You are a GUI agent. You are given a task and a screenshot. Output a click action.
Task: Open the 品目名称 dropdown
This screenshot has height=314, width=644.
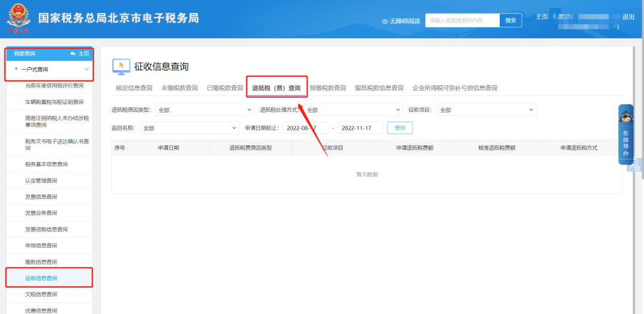coord(190,128)
